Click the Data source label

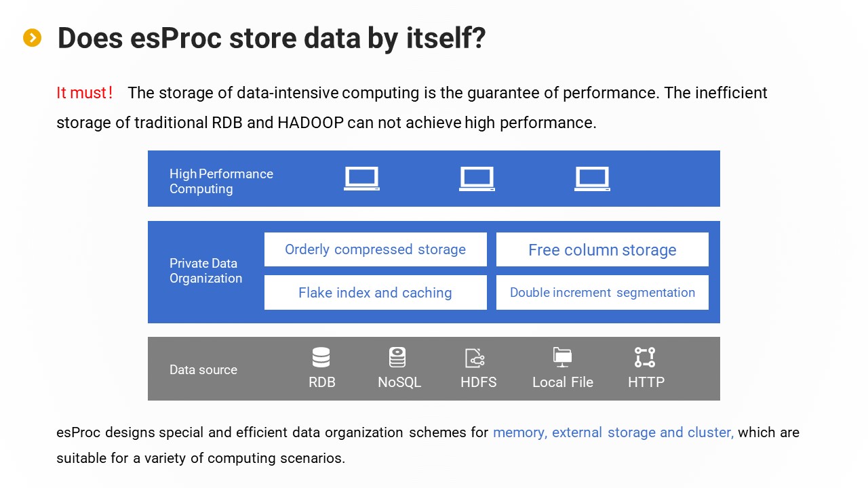[x=203, y=369]
